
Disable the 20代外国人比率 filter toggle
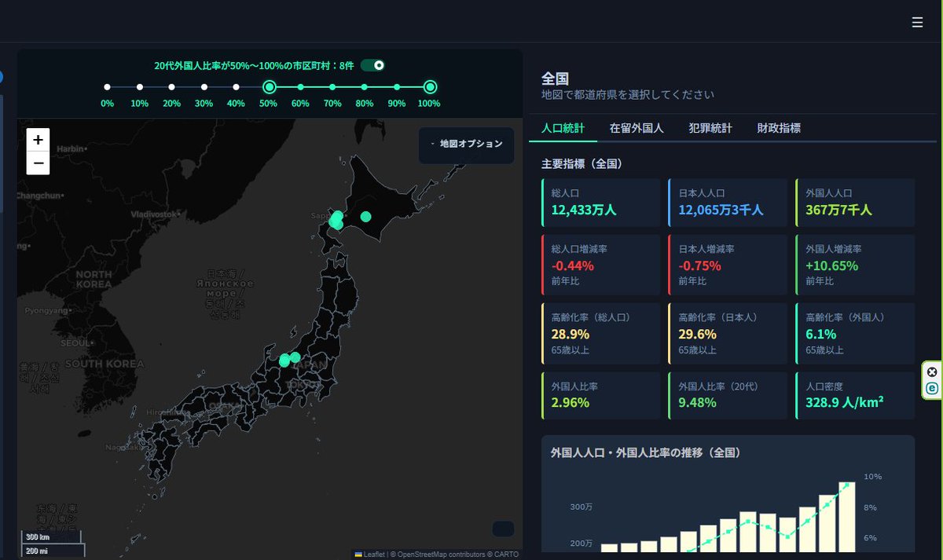(x=372, y=64)
